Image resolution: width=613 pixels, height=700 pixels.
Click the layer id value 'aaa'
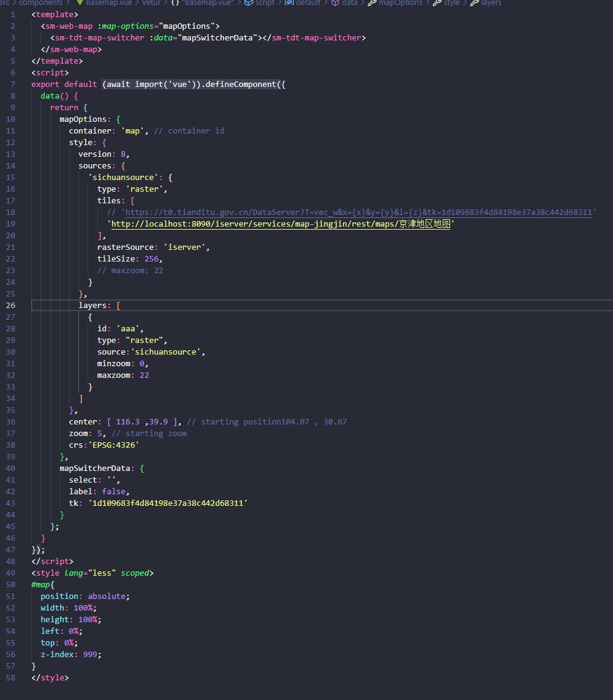click(128, 329)
